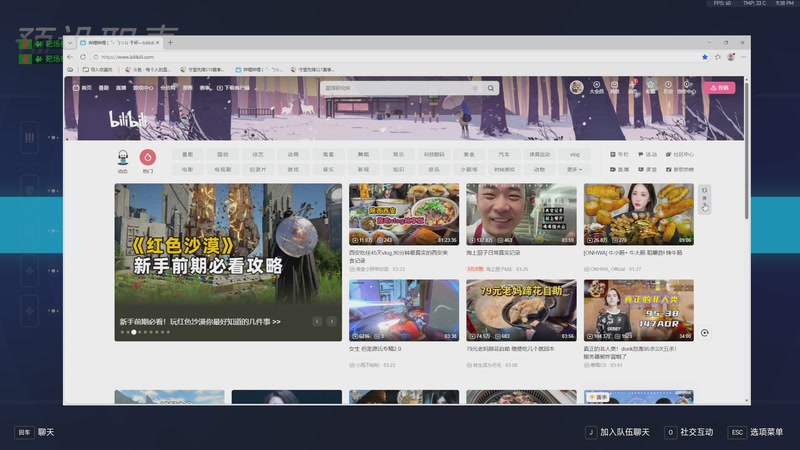Open 历史 history icon in header
This screenshot has width=800, height=450.
coord(668,87)
